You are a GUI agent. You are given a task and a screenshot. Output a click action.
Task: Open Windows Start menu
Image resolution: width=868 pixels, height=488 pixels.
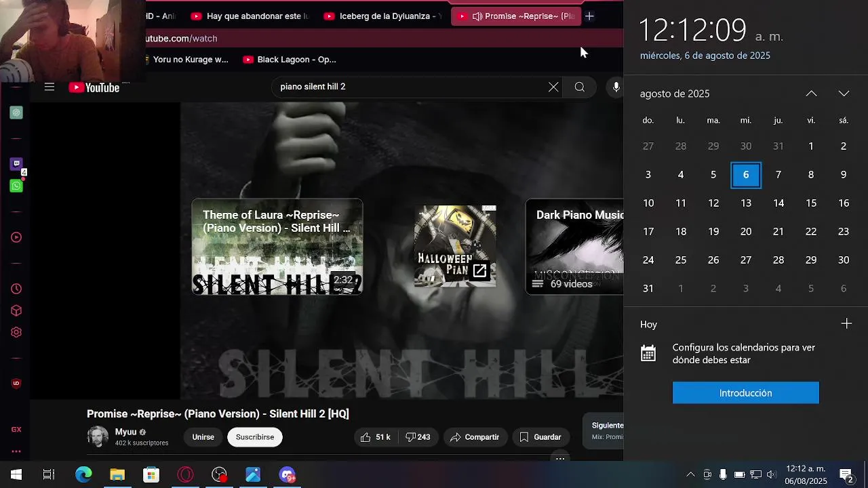16,474
